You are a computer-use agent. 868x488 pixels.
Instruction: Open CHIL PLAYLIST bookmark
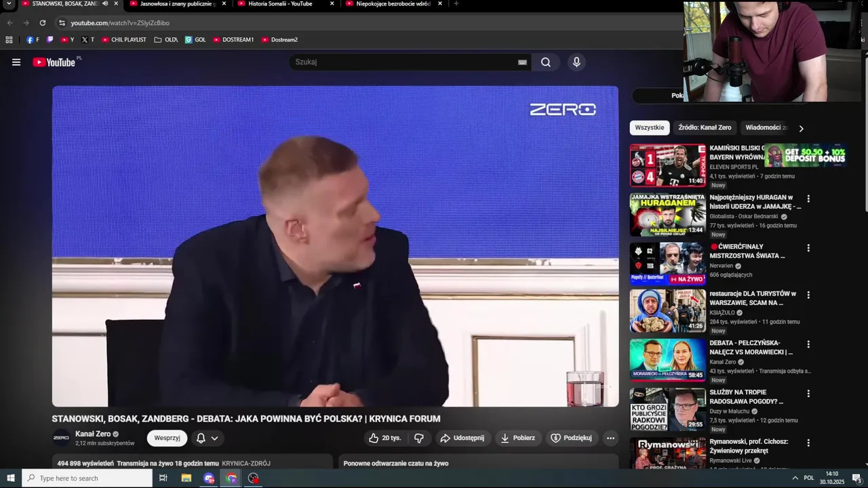pyautogui.click(x=123, y=40)
